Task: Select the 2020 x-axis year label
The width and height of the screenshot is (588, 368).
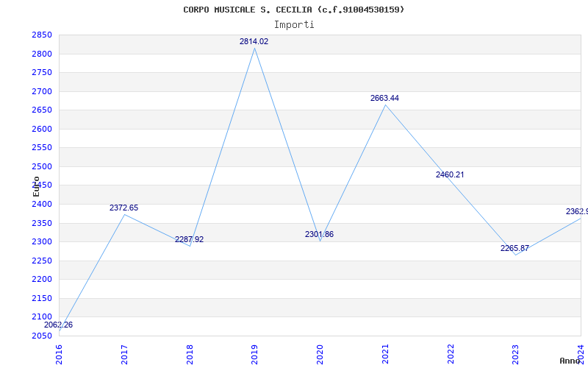Action: click(320, 354)
